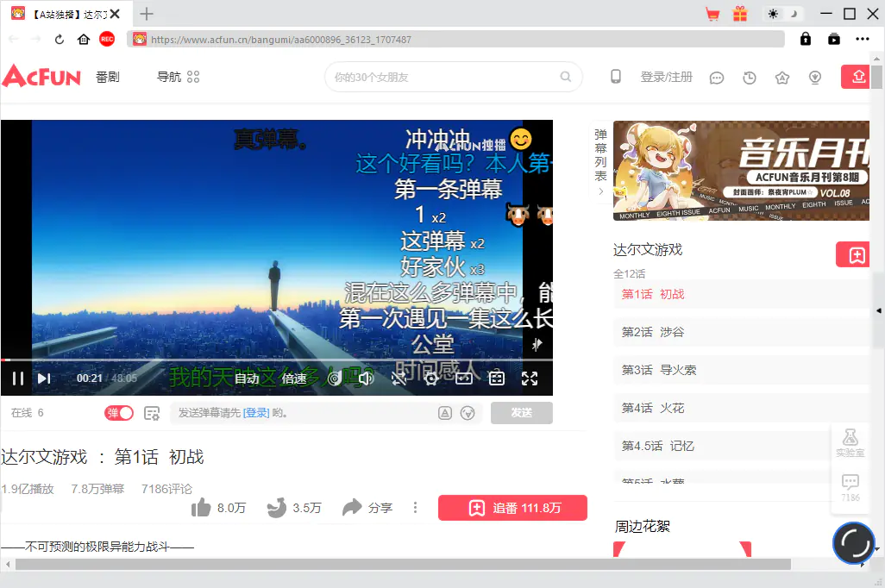Enter fullscreen video mode

tap(530, 378)
